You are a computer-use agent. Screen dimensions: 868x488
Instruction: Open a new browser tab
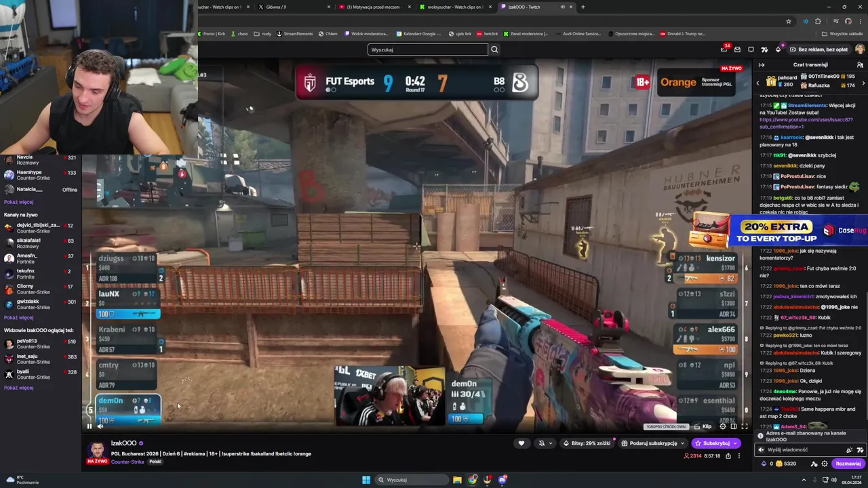[583, 7]
